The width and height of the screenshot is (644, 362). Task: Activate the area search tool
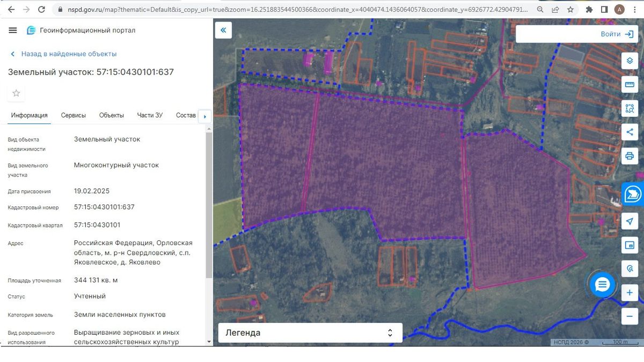630,108
